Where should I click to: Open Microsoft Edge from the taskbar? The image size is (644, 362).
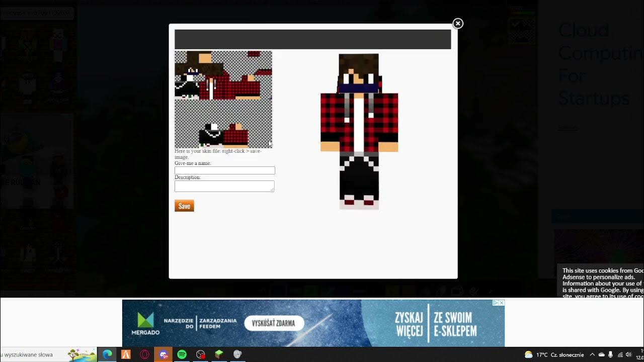(x=107, y=354)
